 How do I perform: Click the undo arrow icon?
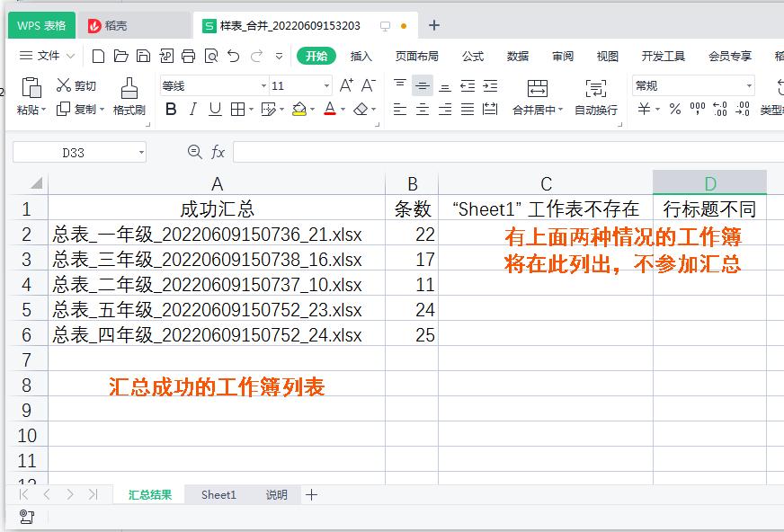tap(232, 56)
